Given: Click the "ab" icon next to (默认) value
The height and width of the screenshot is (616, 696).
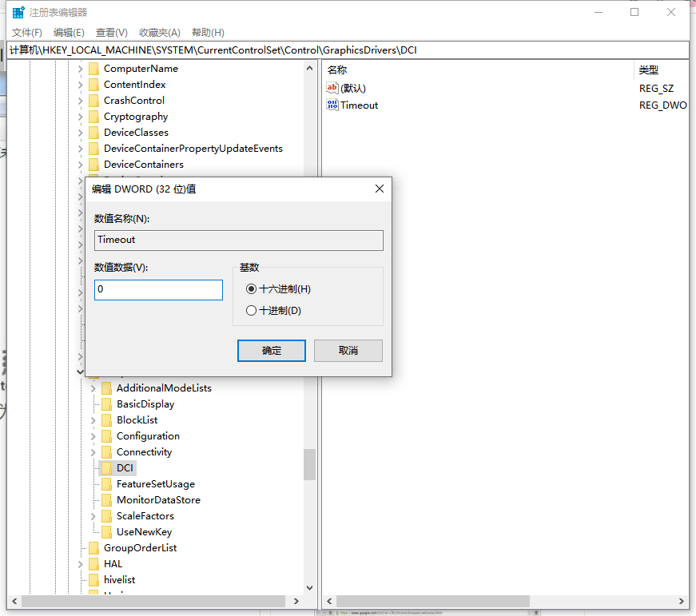Looking at the screenshot, I should [x=332, y=88].
